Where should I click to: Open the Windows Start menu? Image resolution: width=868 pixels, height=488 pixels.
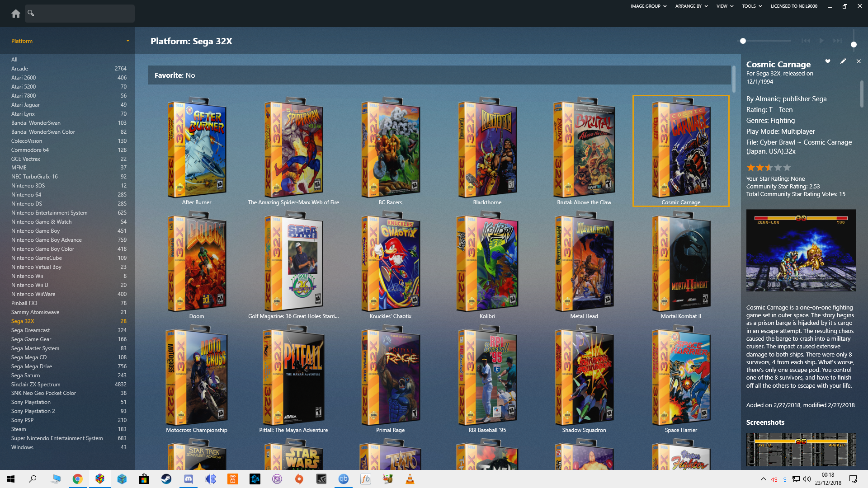point(11,479)
